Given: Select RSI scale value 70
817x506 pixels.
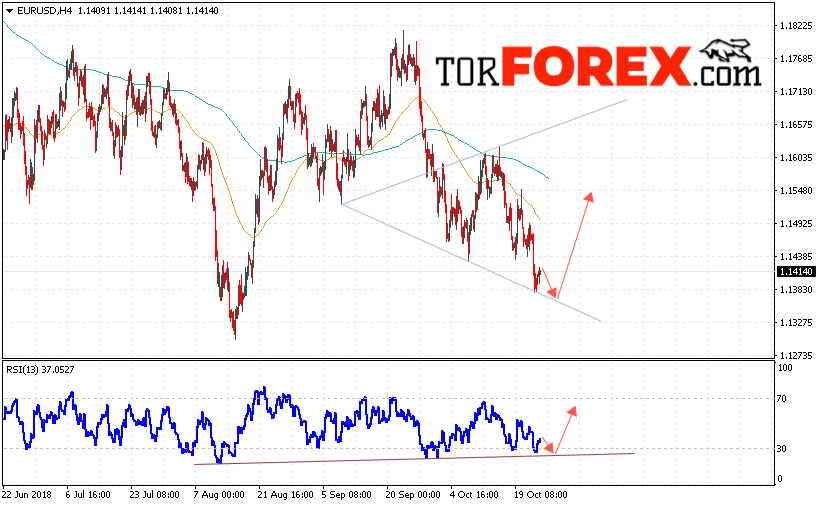Looking at the screenshot, I should coord(782,399).
